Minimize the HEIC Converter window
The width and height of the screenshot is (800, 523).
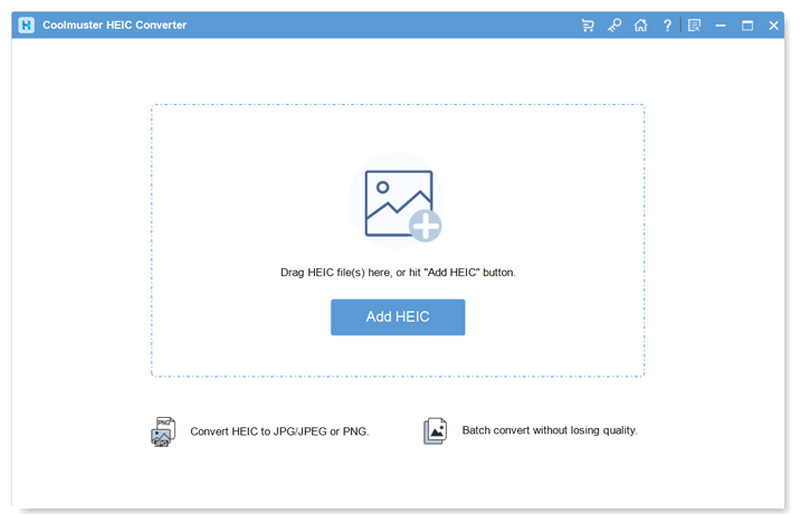720,25
